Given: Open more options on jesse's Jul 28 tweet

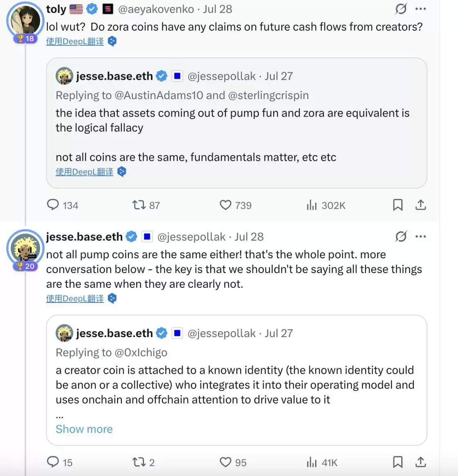Looking at the screenshot, I should click(x=420, y=237).
